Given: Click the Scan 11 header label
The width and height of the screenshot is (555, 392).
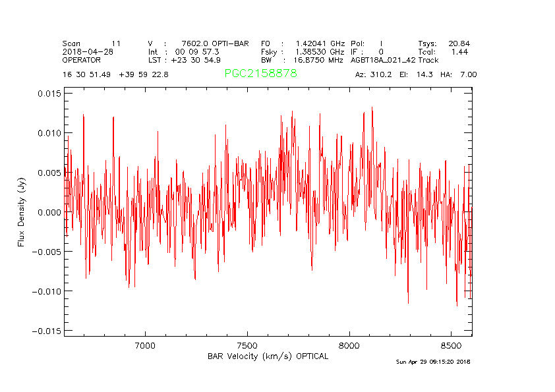Looking at the screenshot, I should [x=92, y=43].
